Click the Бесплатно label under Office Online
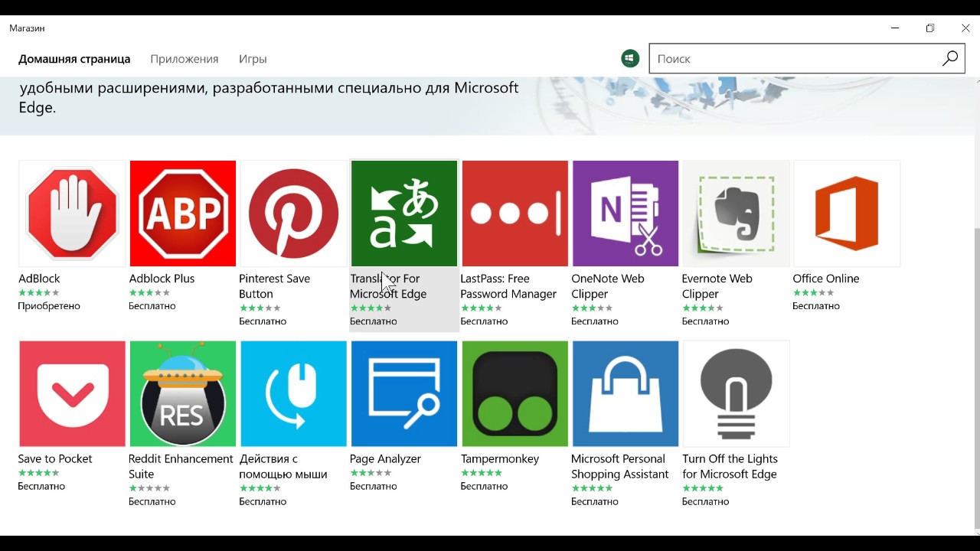This screenshot has height=551, width=980. pos(816,306)
